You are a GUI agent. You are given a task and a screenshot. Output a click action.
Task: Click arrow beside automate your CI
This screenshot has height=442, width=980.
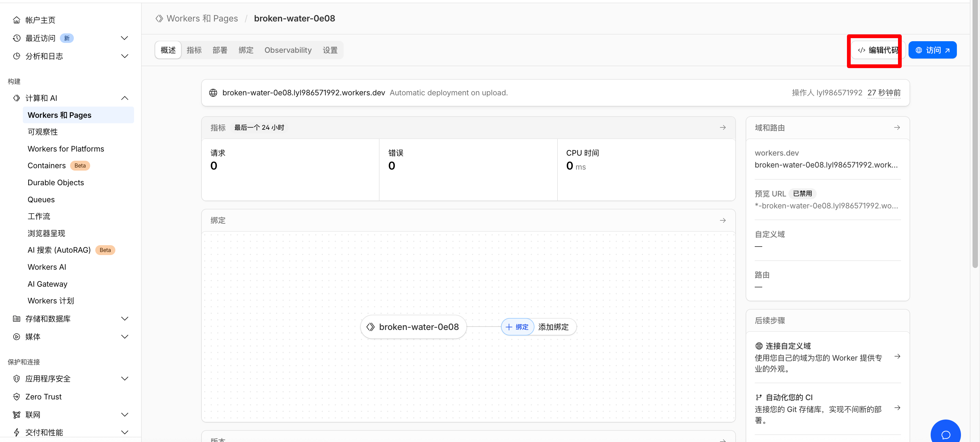point(897,408)
